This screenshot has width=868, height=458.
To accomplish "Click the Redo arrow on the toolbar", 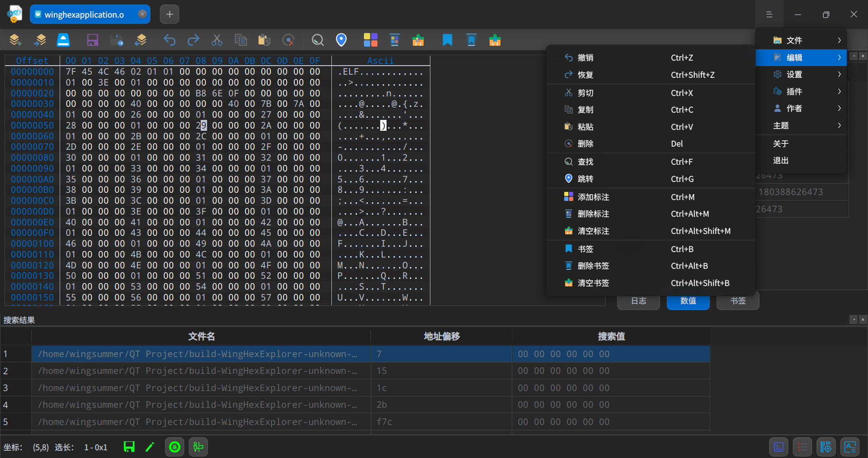I will [193, 40].
